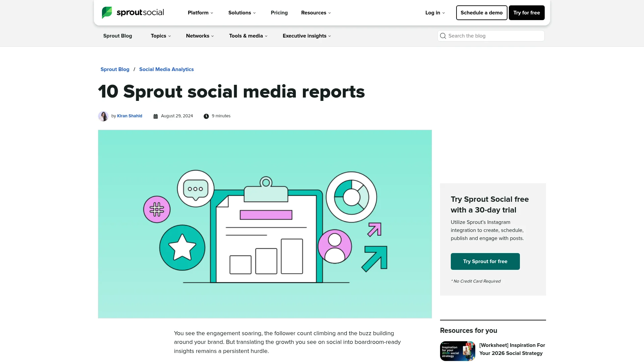The image size is (644, 362).
Task: Click the Try Sprout for free button
Action: 485,261
